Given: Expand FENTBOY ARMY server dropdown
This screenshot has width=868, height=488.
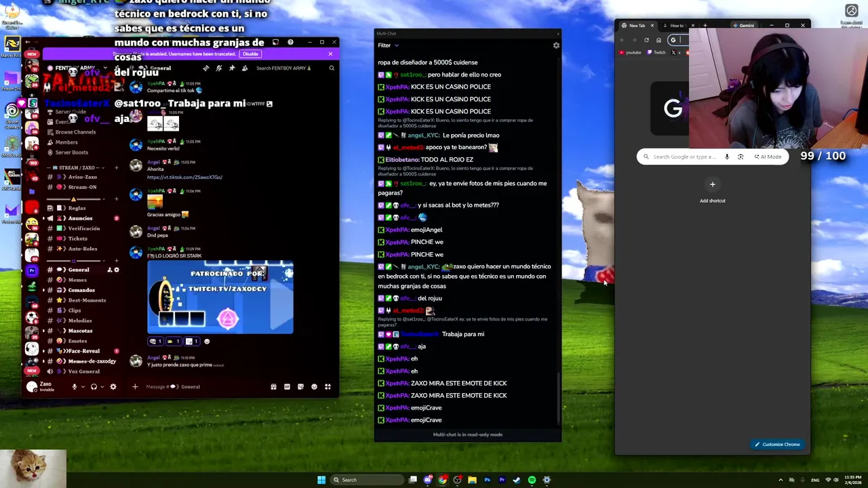Looking at the screenshot, I should pos(105,68).
